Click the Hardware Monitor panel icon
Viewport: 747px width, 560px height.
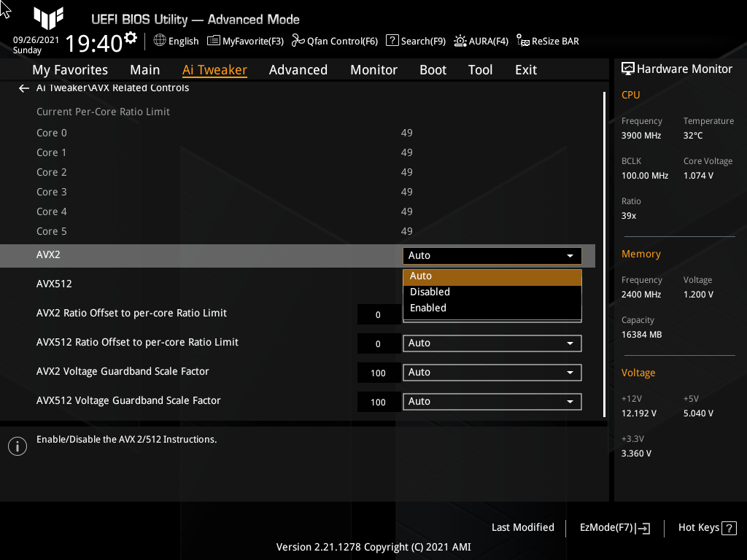point(629,68)
